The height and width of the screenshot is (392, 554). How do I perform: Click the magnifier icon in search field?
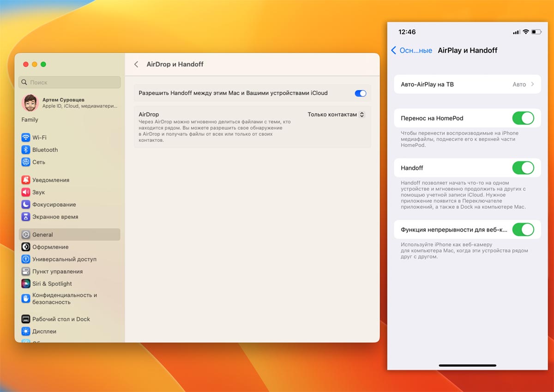click(25, 82)
